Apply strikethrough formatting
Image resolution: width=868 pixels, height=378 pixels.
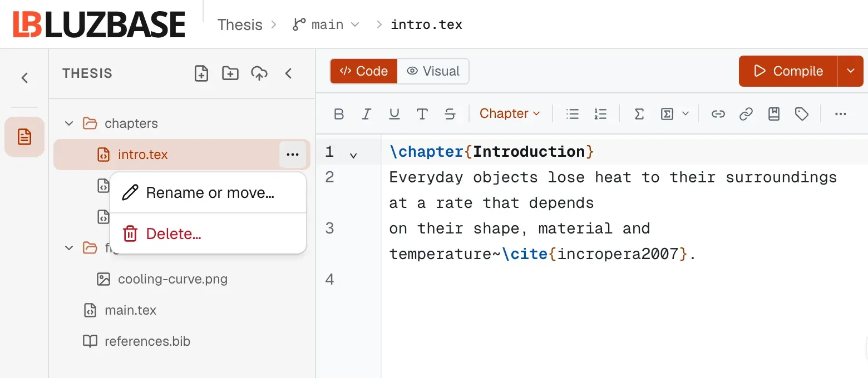450,114
